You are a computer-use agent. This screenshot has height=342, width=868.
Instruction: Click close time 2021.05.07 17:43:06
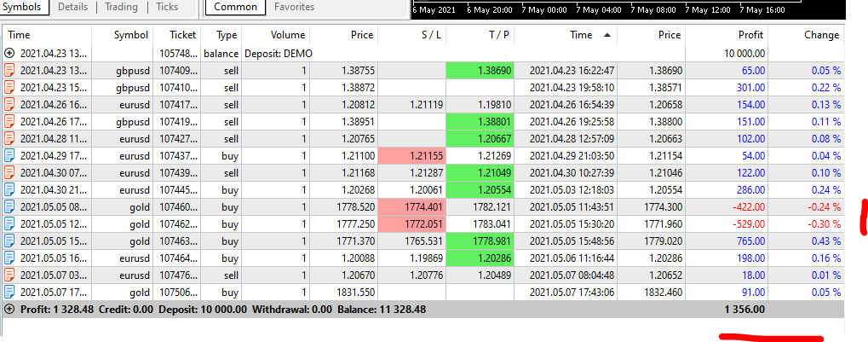[x=570, y=293]
